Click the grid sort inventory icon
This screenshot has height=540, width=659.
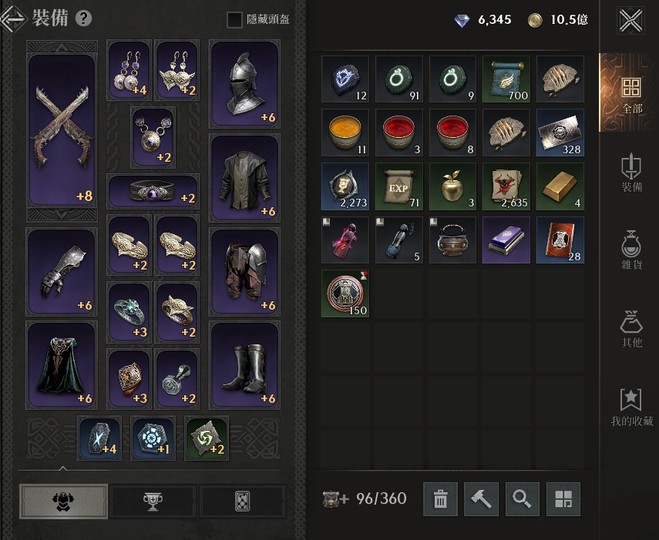coord(563,499)
